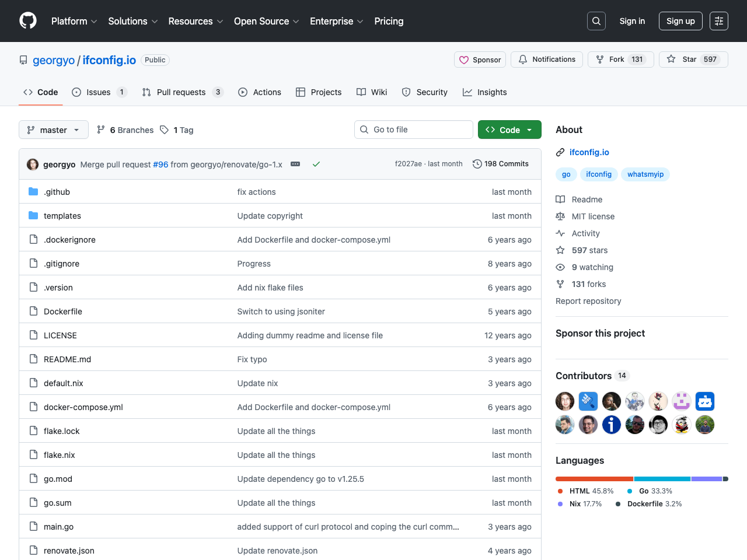The height and width of the screenshot is (560, 747).
Task: Star the ifconfig.io repository
Action: [693, 60]
